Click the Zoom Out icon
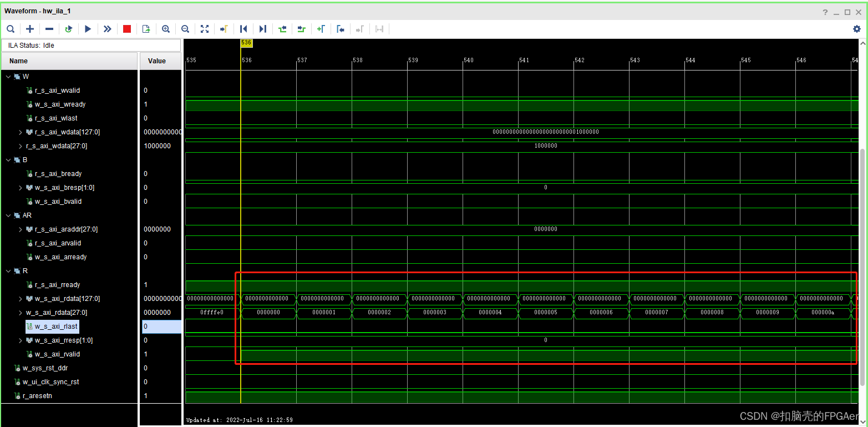 [185, 29]
